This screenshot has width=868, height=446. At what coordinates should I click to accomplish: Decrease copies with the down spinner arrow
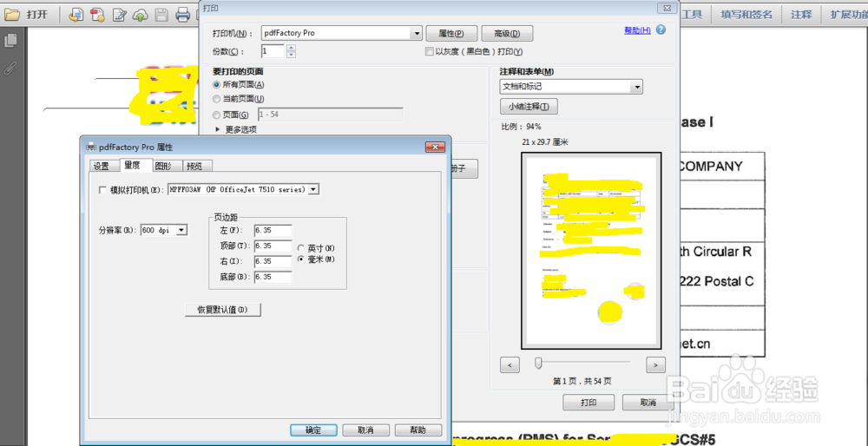[291, 55]
